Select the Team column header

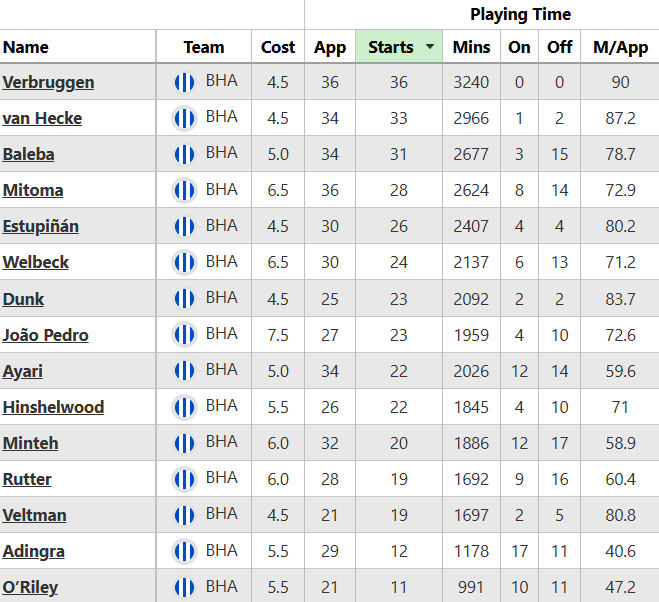coord(204,47)
